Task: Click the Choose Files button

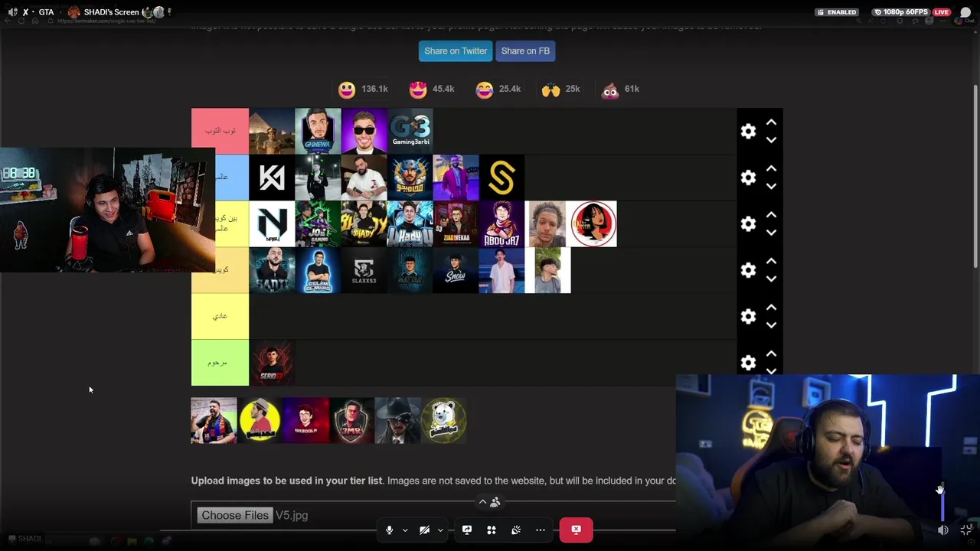Action: coord(235,515)
